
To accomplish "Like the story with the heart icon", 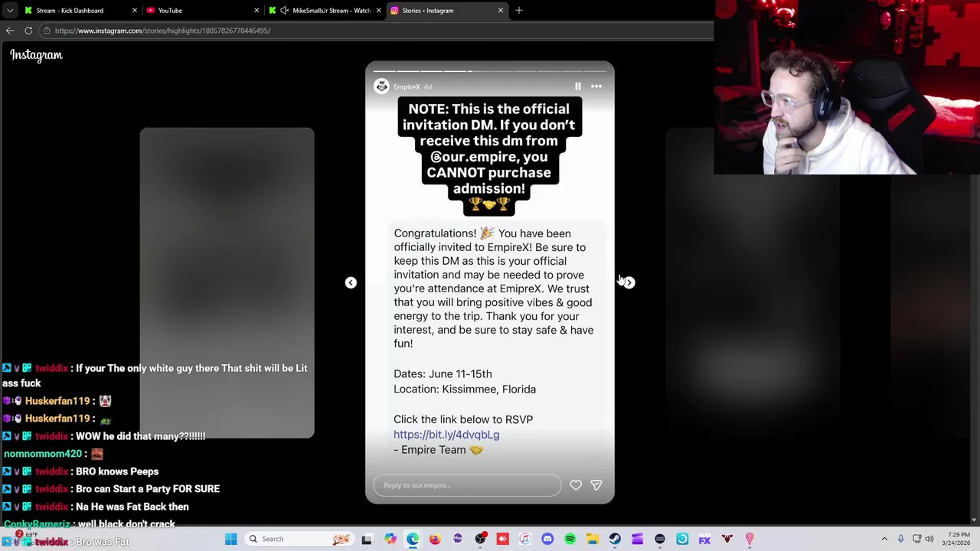I will click(576, 485).
